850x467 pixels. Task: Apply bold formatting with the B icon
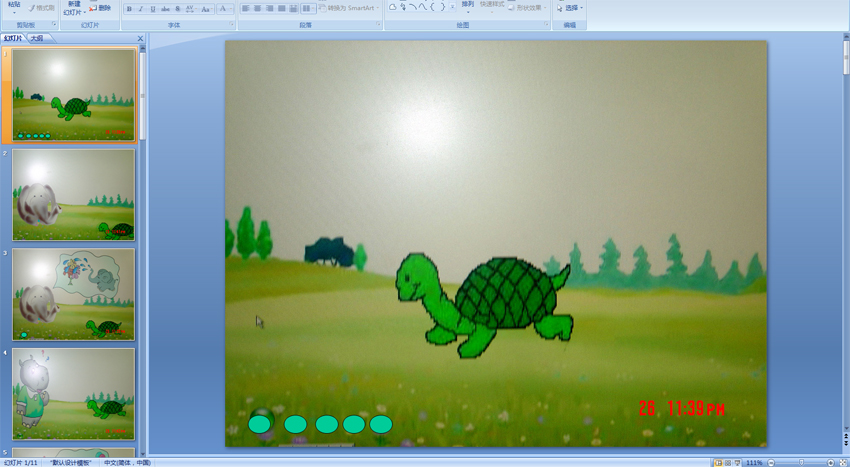pyautogui.click(x=129, y=9)
